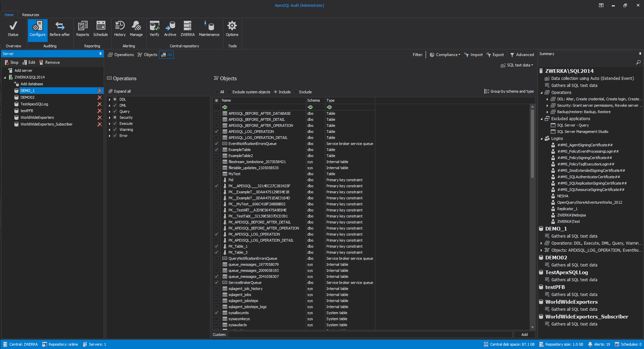Open Options in the Tools group

(x=232, y=29)
